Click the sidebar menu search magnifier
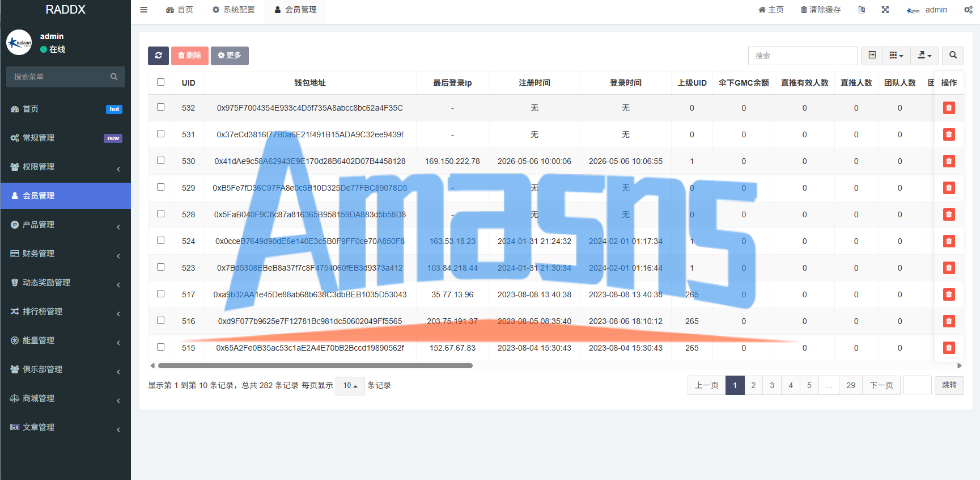 coord(114,77)
